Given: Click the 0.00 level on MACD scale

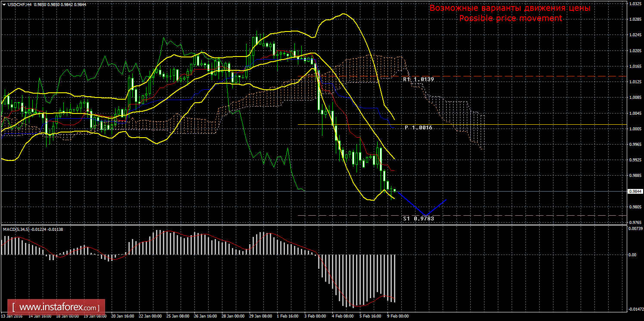Looking at the screenshot, I should click(x=632, y=255).
